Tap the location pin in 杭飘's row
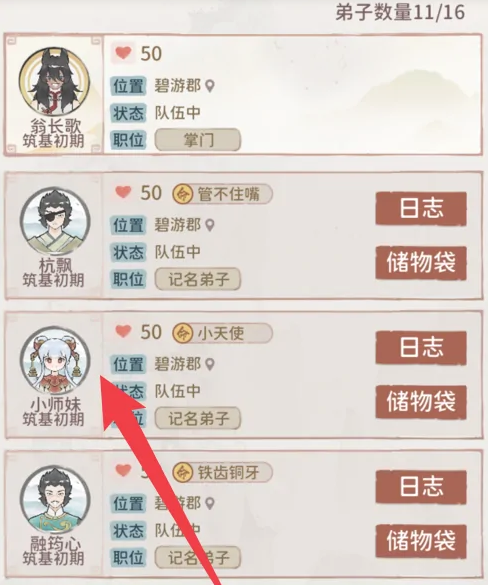This screenshot has width=488, height=585. pos(210,225)
